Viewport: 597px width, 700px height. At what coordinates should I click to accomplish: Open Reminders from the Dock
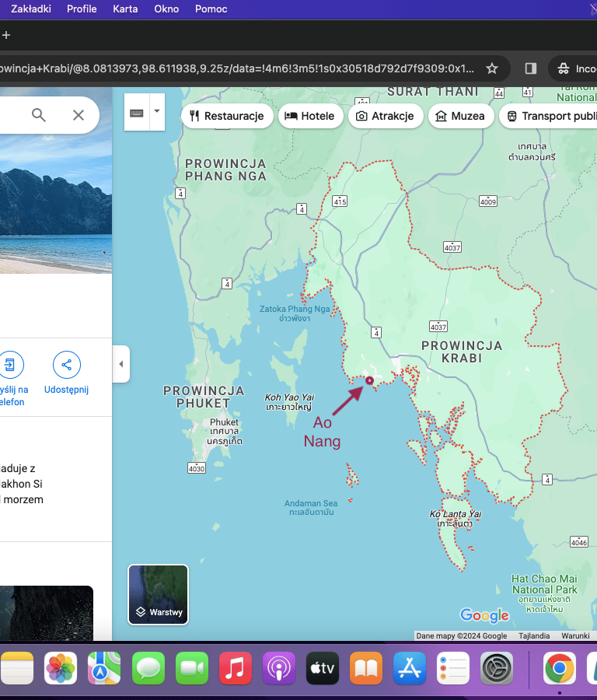453,668
